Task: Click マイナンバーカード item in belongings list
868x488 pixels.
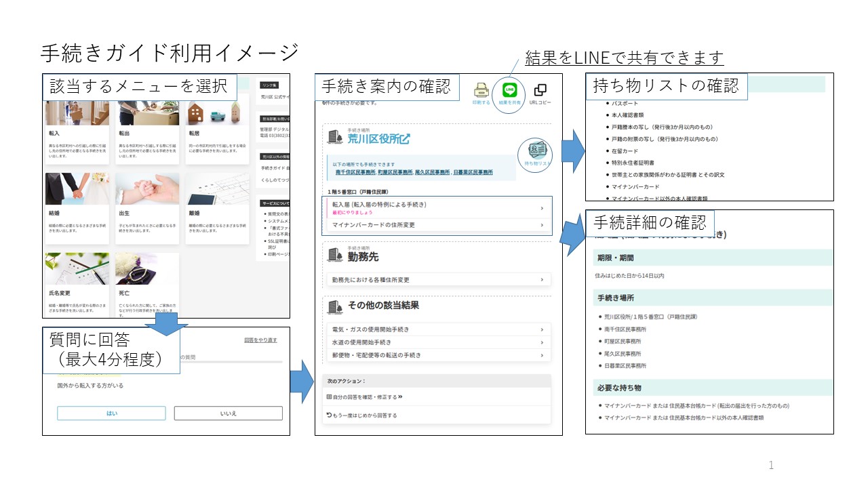Action: [x=635, y=186]
